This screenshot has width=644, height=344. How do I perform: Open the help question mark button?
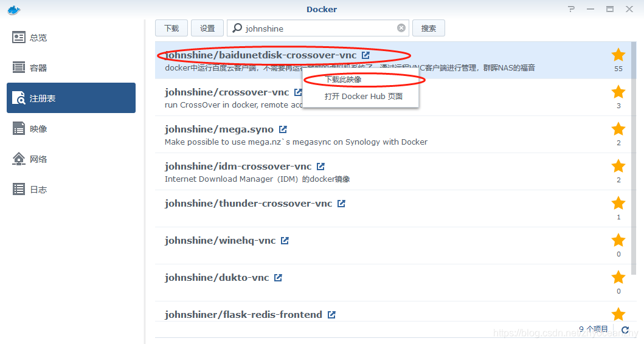(571, 9)
